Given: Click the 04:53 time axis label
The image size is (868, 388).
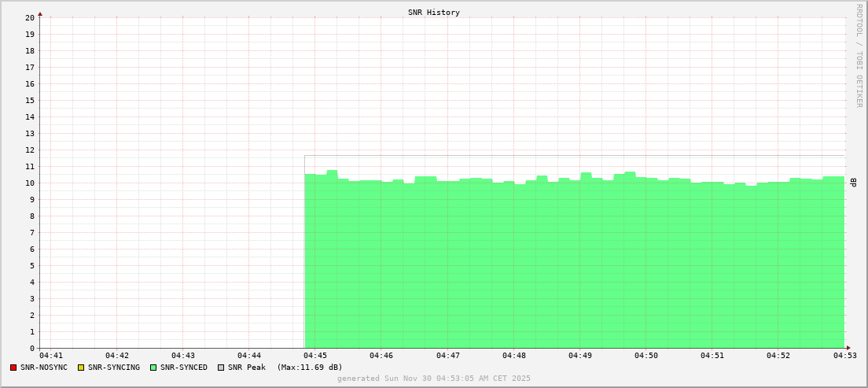Looking at the screenshot, I should click(x=845, y=356).
